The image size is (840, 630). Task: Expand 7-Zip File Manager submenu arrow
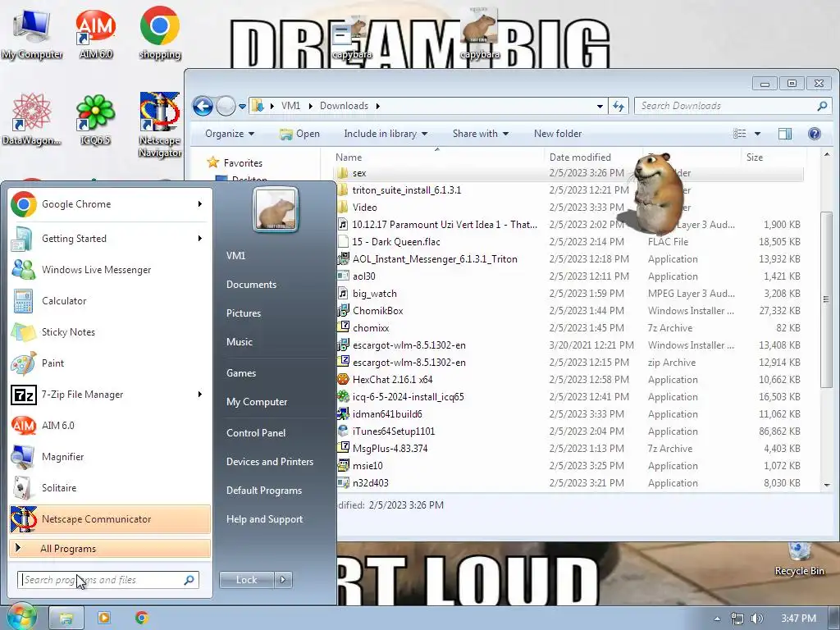tap(200, 395)
